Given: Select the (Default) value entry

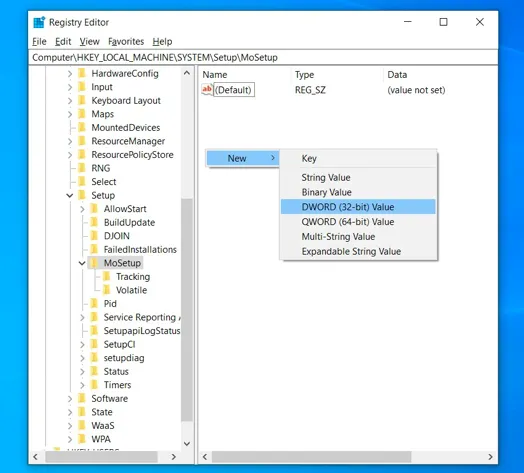Looking at the screenshot, I should 233,90.
